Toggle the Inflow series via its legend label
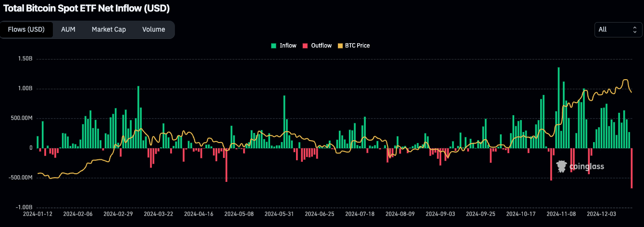Screen dimensions: 644x227 [288, 46]
